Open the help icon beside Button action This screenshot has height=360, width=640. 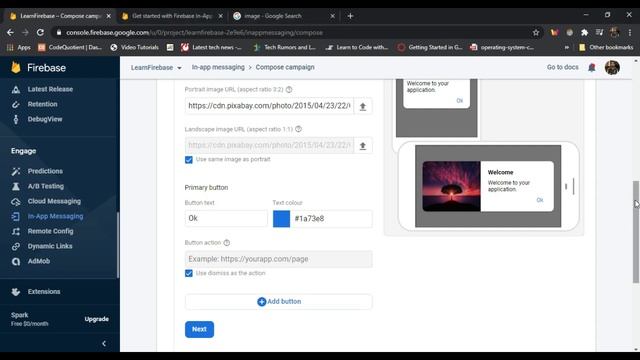click(227, 242)
